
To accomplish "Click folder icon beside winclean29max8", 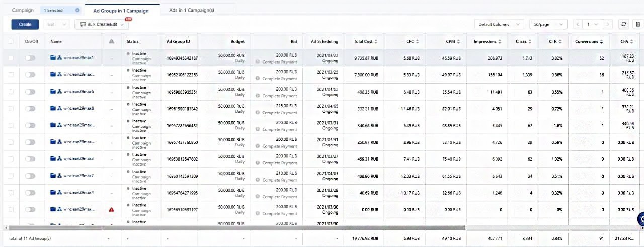I will pos(53,108).
